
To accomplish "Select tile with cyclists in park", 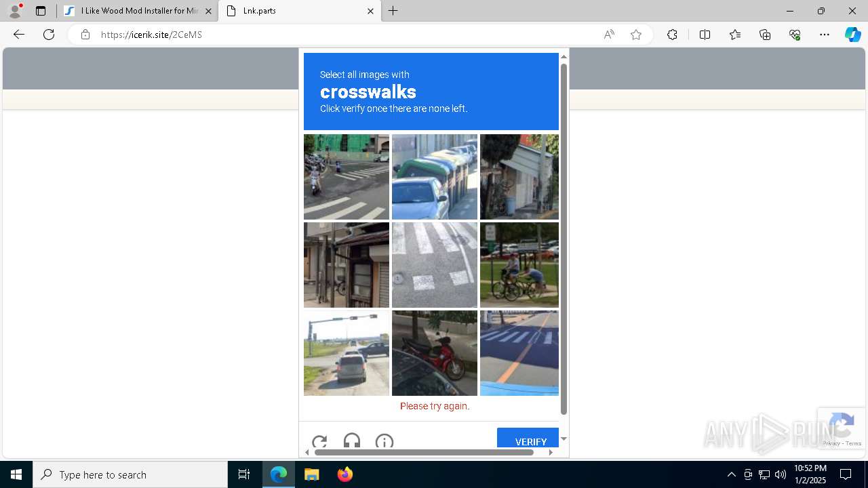I will pyautogui.click(x=519, y=265).
